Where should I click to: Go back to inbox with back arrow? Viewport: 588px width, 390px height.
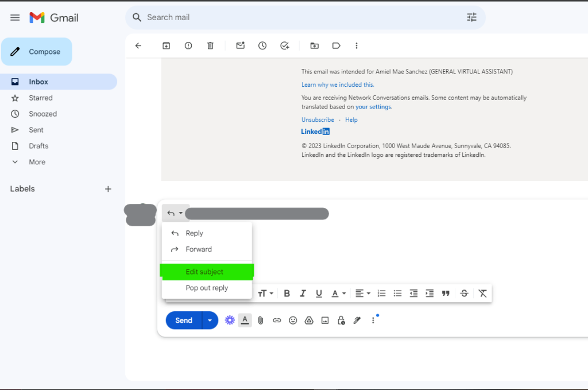pyautogui.click(x=138, y=46)
